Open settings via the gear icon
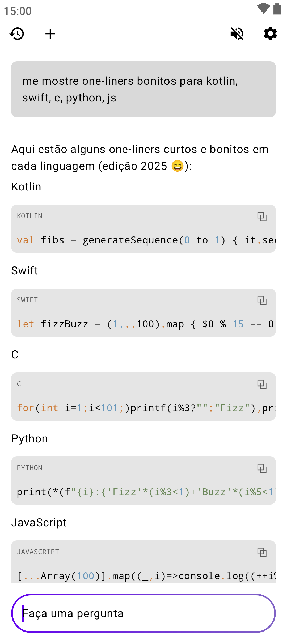 tap(270, 34)
